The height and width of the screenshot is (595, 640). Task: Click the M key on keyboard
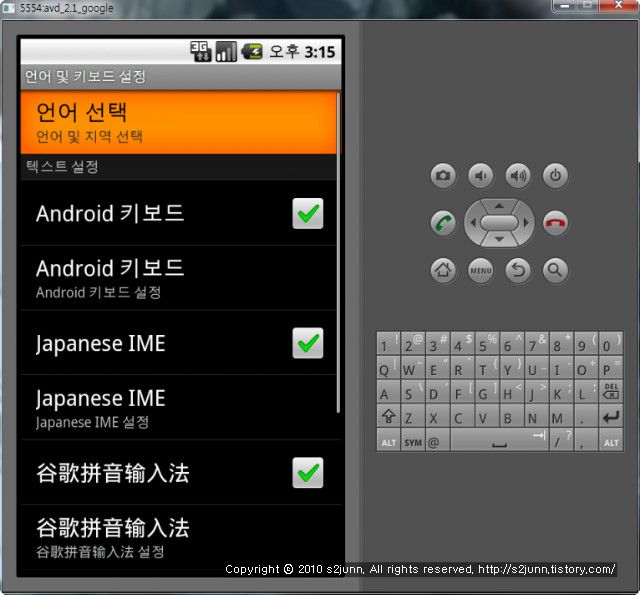(561, 416)
